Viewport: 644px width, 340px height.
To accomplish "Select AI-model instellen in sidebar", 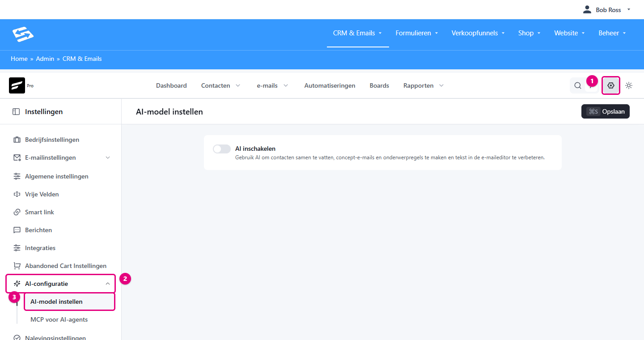I will [69, 302].
